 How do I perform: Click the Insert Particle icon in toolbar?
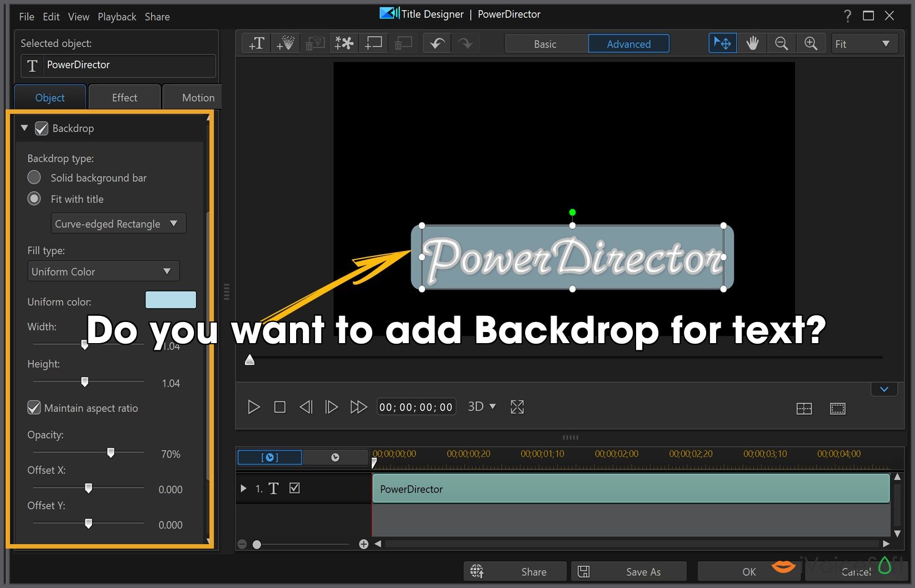pyautogui.click(x=286, y=43)
